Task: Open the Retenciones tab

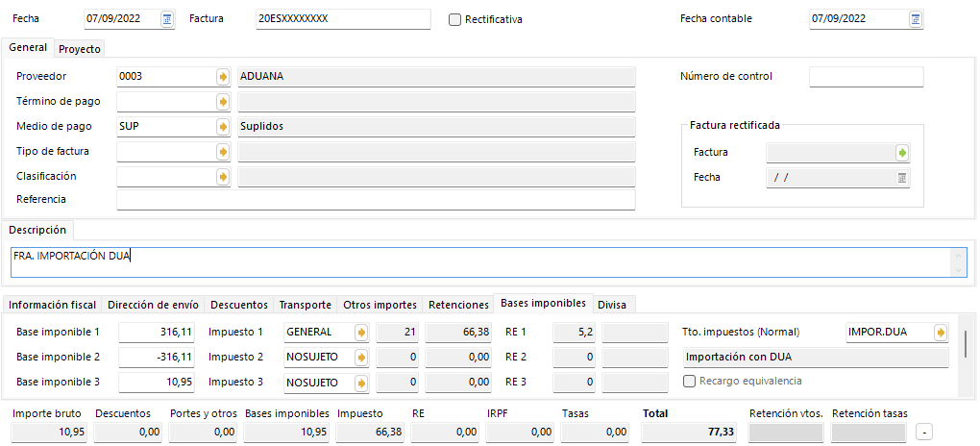Action: pyautogui.click(x=457, y=305)
